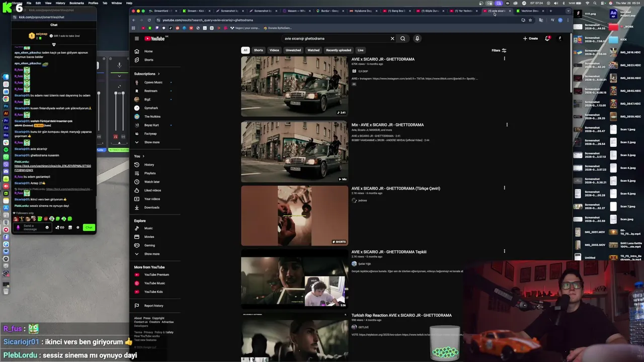Image resolution: width=644 pixels, height=362 pixels.
Task: Open YouTube Music link
Action: [x=154, y=283]
